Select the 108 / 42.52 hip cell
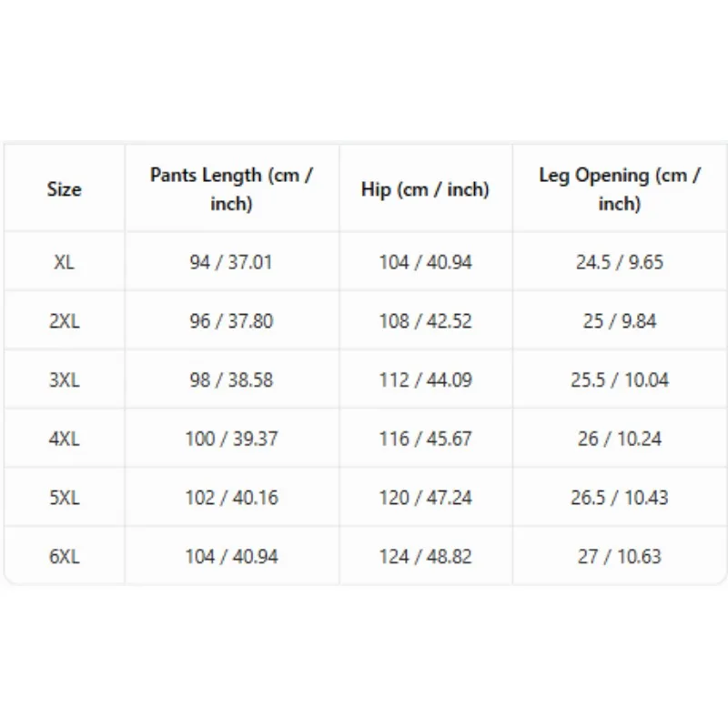 pos(425,321)
